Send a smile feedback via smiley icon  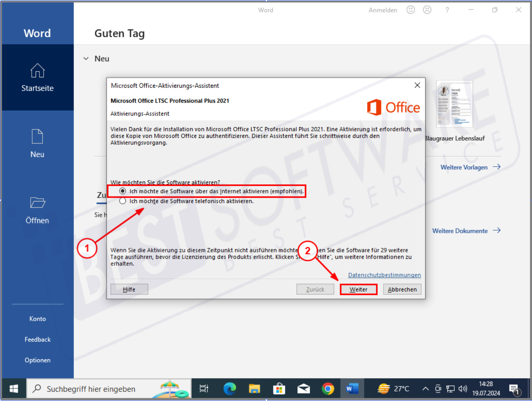pos(411,10)
